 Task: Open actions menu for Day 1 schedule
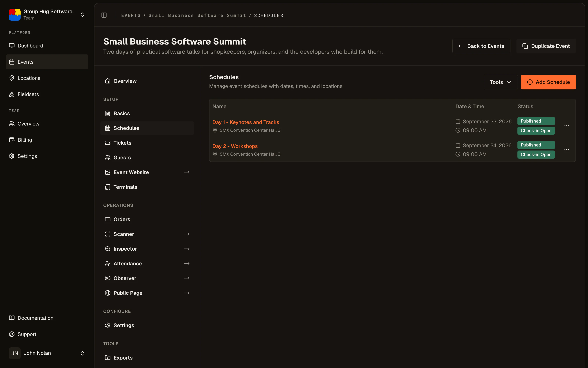567,126
